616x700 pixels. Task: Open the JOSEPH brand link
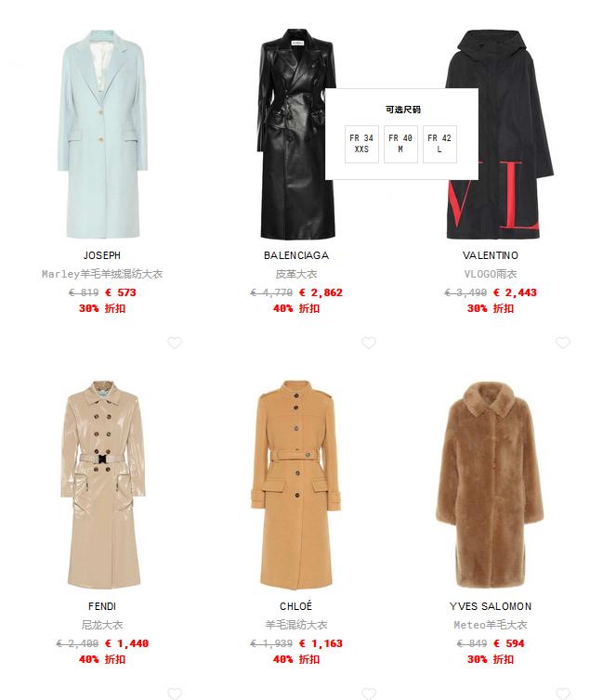(x=102, y=255)
